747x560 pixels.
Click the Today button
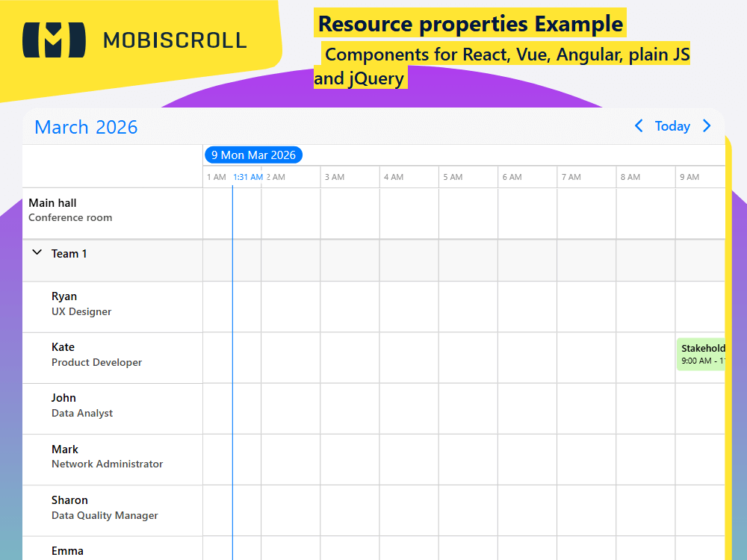point(672,126)
